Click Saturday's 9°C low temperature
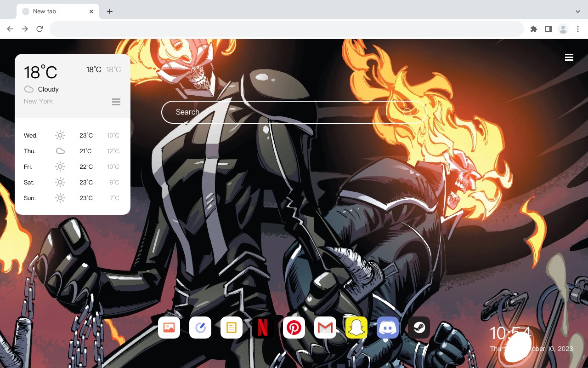588x368 pixels. [114, 182]
